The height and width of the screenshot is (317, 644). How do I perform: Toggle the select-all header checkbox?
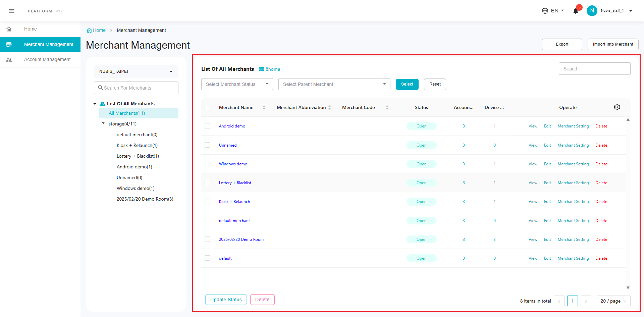[207, 107]
